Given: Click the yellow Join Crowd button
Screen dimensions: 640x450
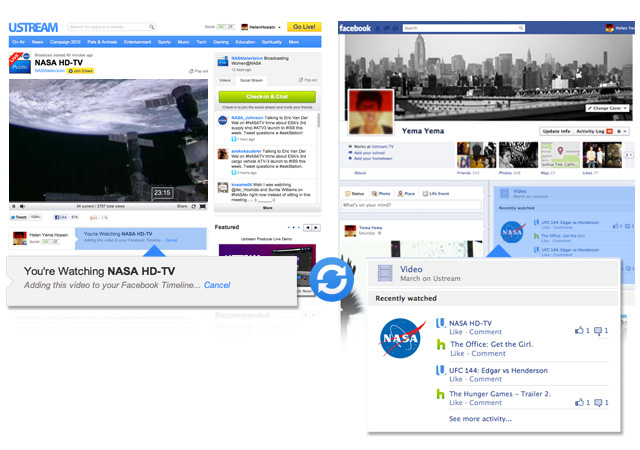Looking at the screenshot, I should click(80, 71).
